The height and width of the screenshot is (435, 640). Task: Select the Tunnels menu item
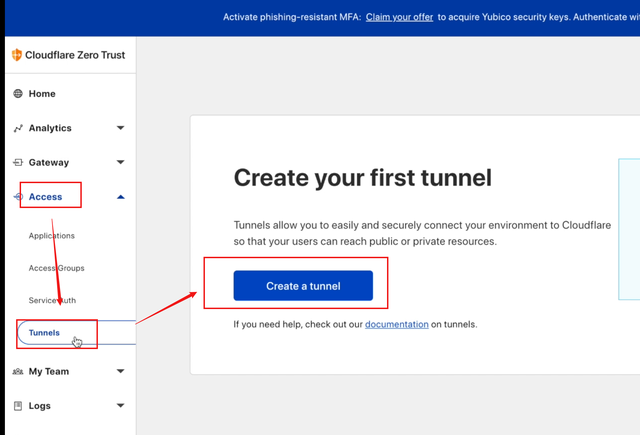coord(45,333)
